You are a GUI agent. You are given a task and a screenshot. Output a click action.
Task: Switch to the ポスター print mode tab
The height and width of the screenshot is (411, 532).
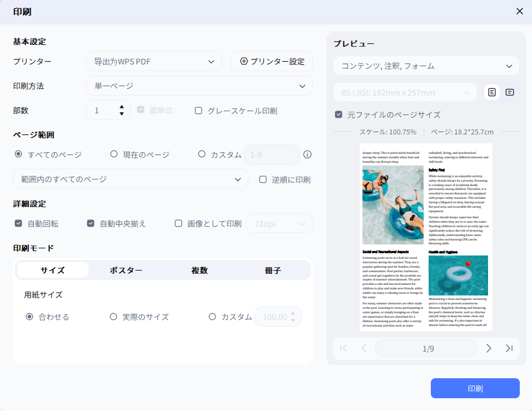pos(126,270)
